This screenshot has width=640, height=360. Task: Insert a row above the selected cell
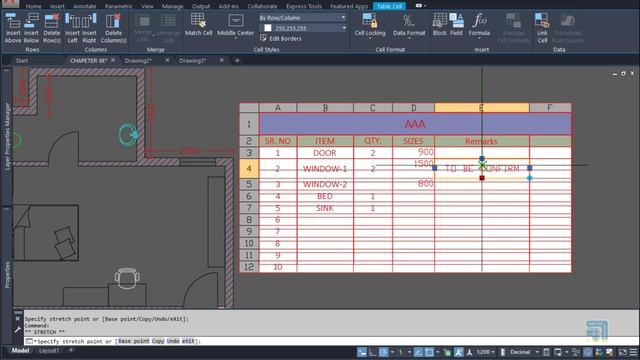pyautogui.click(x=13, y=28)
